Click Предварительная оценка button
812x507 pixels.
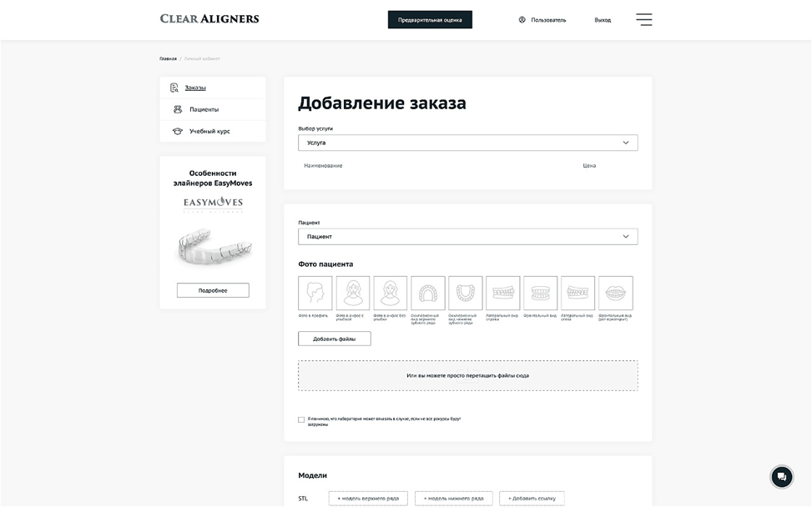[x=430, y=20]
